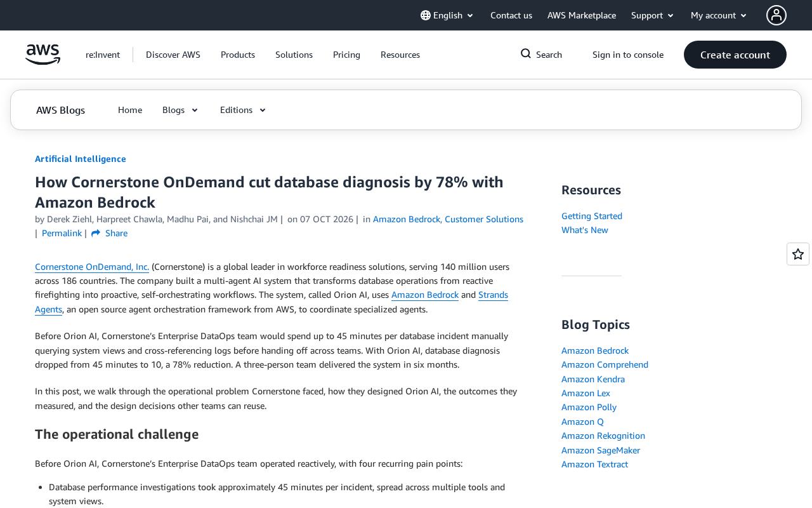
Task: Open Discover AWS menu
Action: click(x=173, y=55)
